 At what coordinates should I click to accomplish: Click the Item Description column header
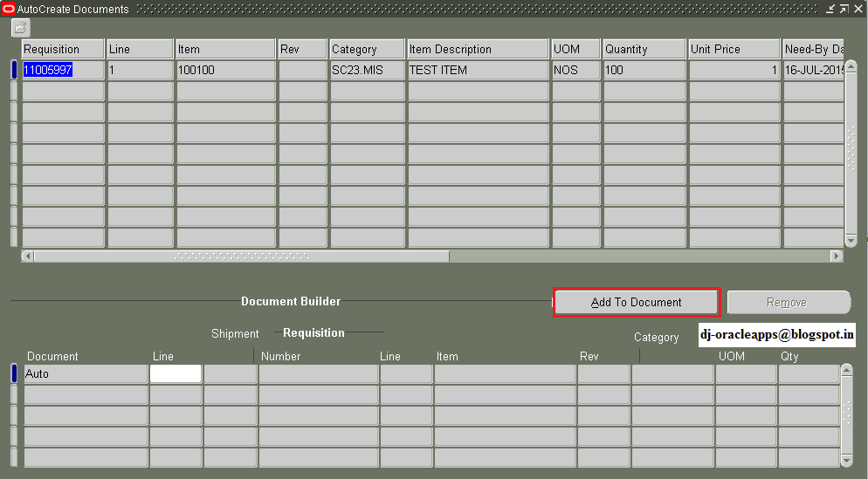coord(478,49)
